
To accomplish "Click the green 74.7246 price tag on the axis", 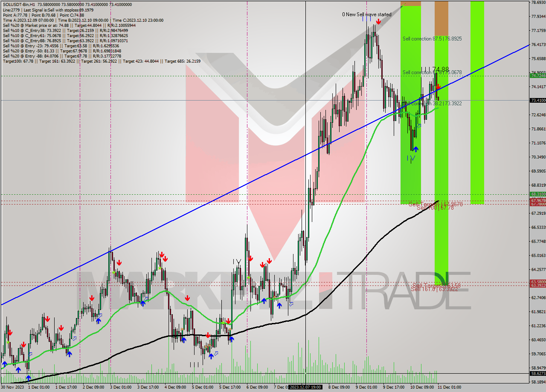I will click(537, 75).
